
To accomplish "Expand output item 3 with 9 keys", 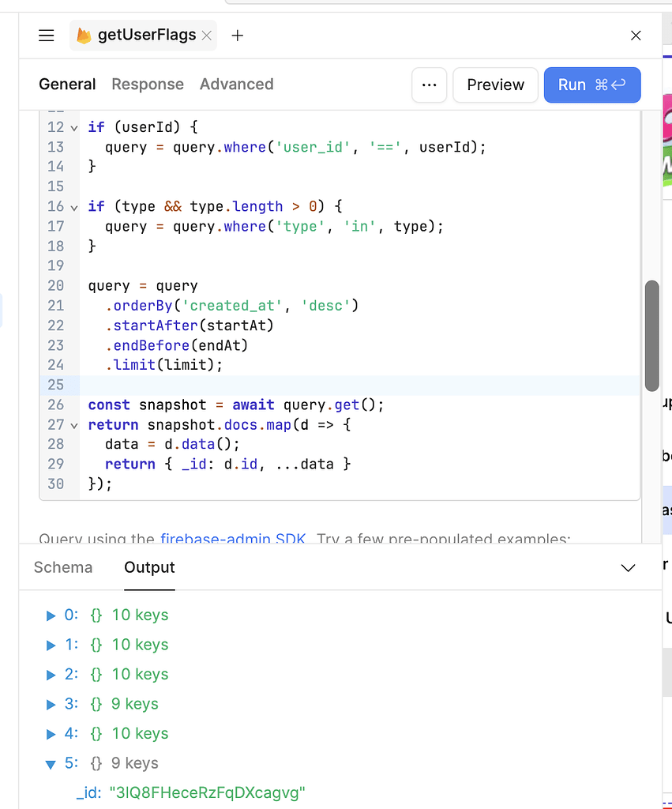I will pos(51,704).
